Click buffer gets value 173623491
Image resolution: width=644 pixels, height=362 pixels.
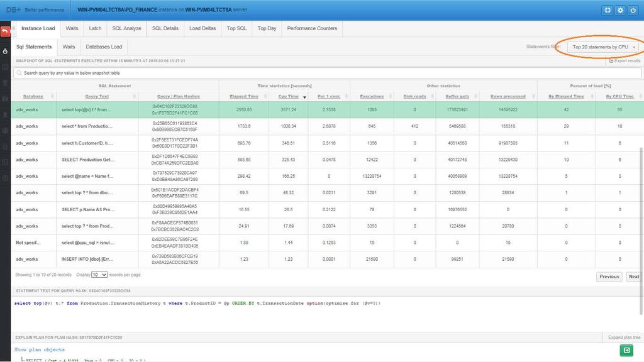point(457,109)
